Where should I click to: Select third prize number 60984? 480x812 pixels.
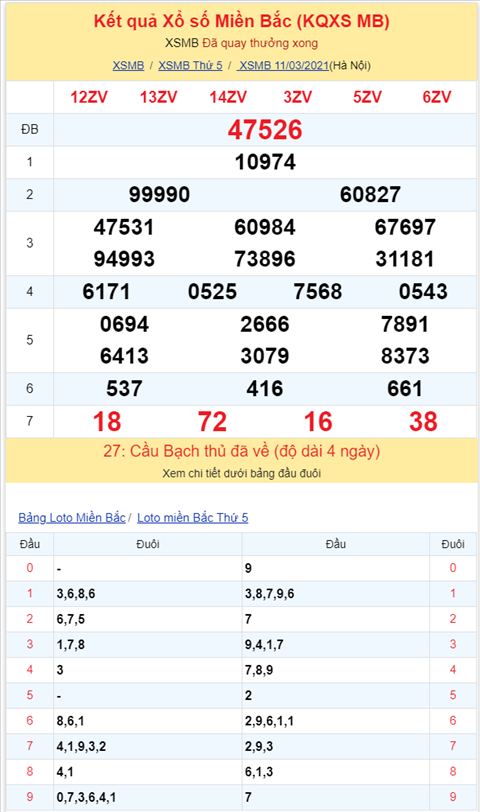[265, 227]
